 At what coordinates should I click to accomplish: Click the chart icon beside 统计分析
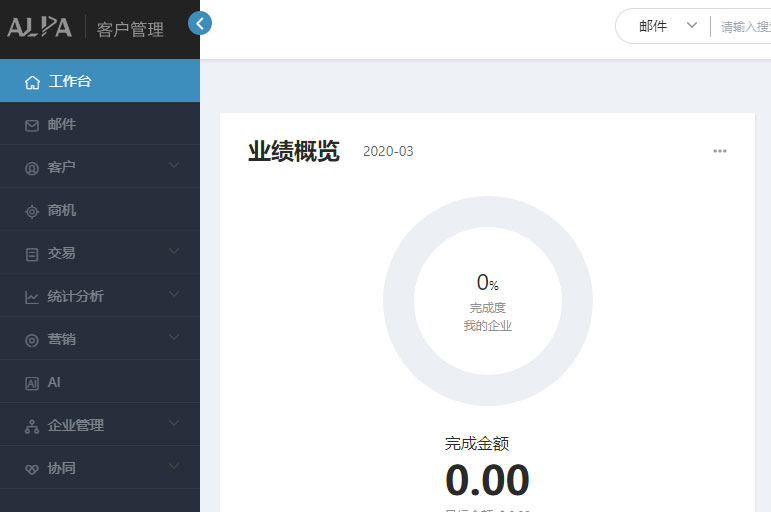tap(32, 297)
